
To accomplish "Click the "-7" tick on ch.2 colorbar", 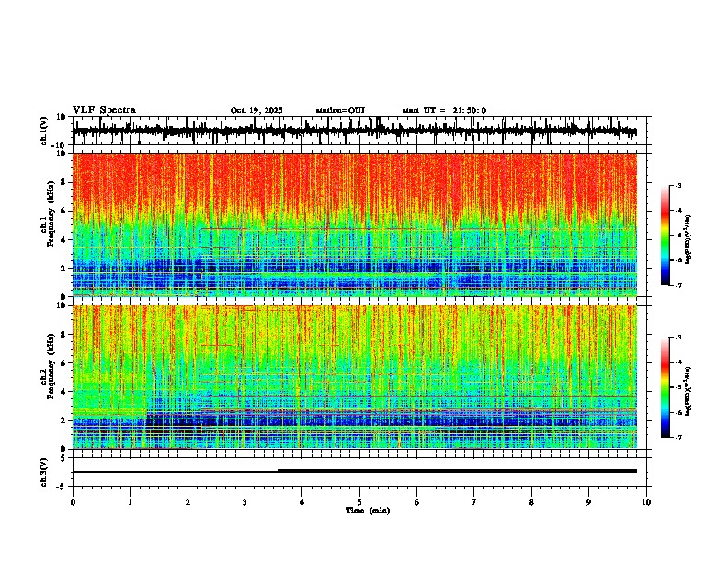I will tap(677, 437).
